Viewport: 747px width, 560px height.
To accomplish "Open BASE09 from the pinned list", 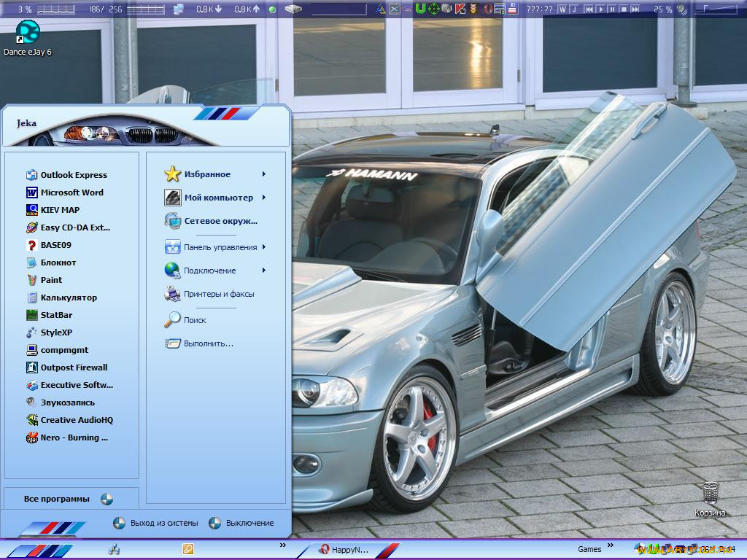I will (49, 245).
